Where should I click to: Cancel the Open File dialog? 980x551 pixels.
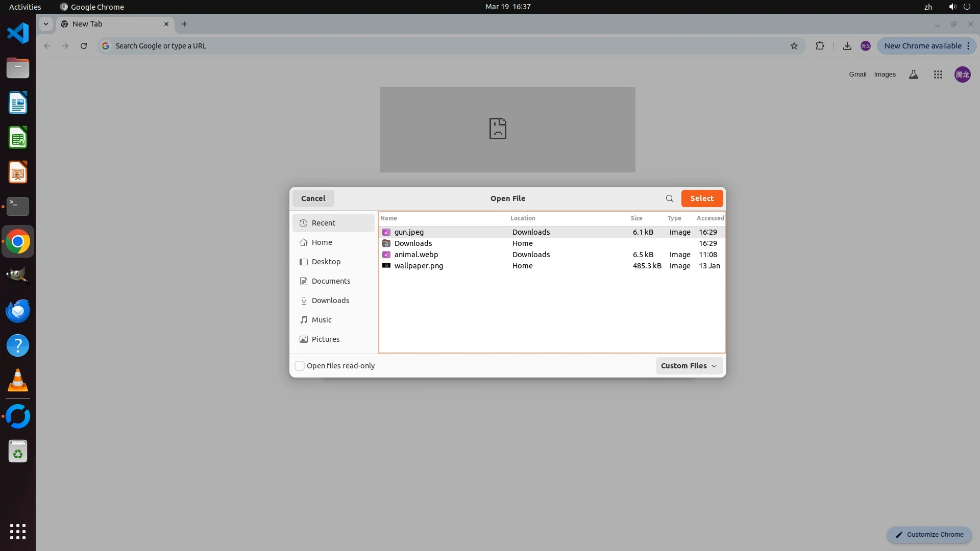pyautogui.click(x=313, y=198)
